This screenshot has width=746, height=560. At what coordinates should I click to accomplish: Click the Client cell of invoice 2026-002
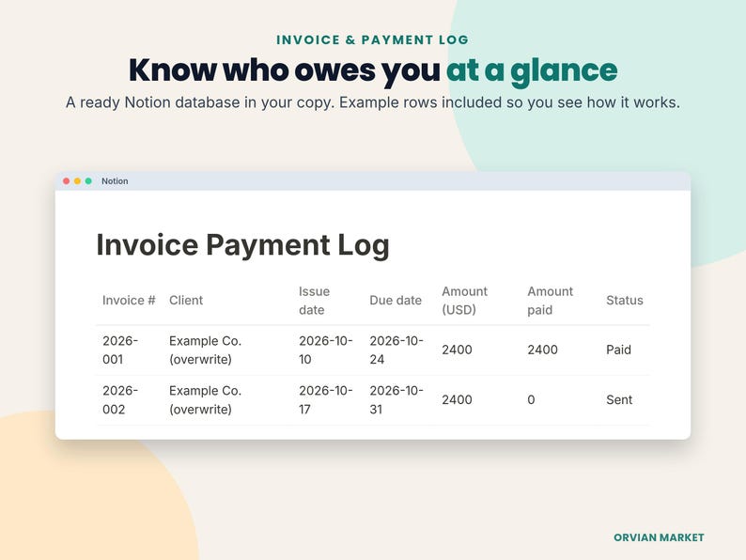click(206, 399)
